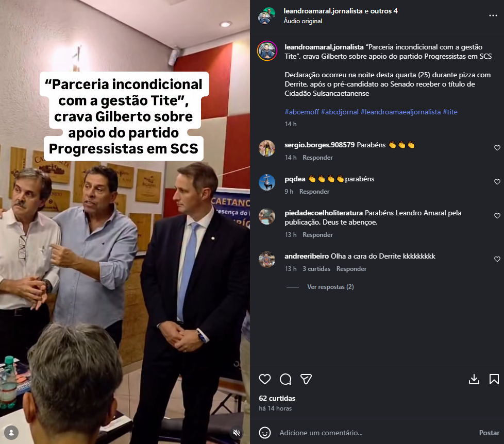Screen dimensions: 504x444
Task: Like sergio.borges.908579's comment
Action: tap(497, 148)
